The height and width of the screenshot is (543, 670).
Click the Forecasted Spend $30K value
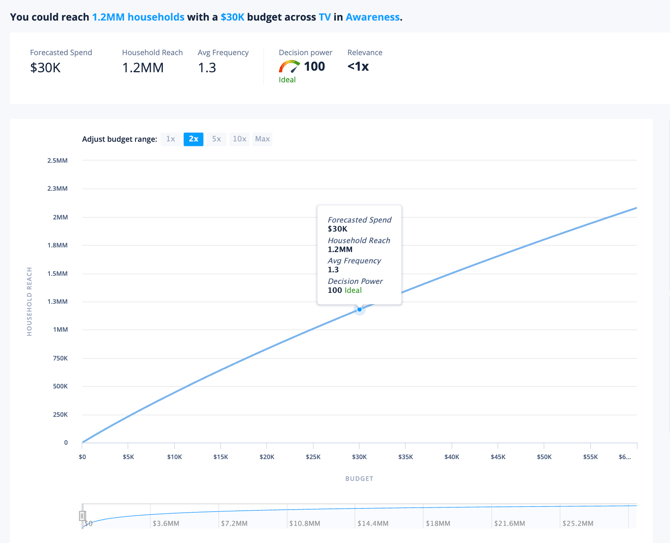[45, 68]
